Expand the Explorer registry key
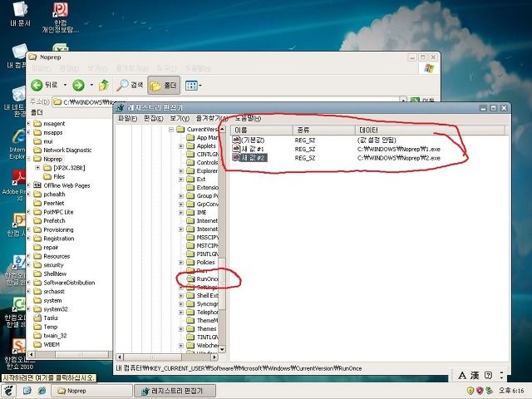 pos(181,171)
